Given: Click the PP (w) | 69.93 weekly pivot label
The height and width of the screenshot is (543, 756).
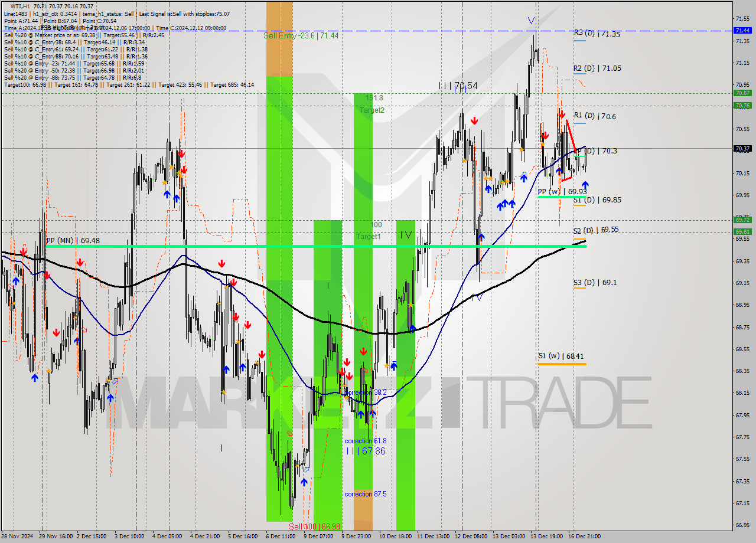Looking at the screenshot, I should [x=562, y=192].
